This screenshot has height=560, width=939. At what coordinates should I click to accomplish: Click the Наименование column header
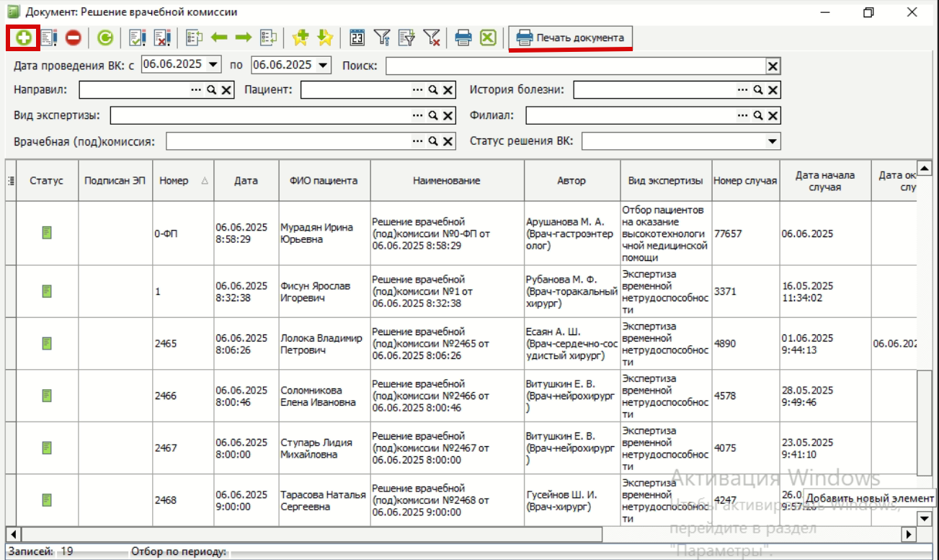tap(447, 181)
